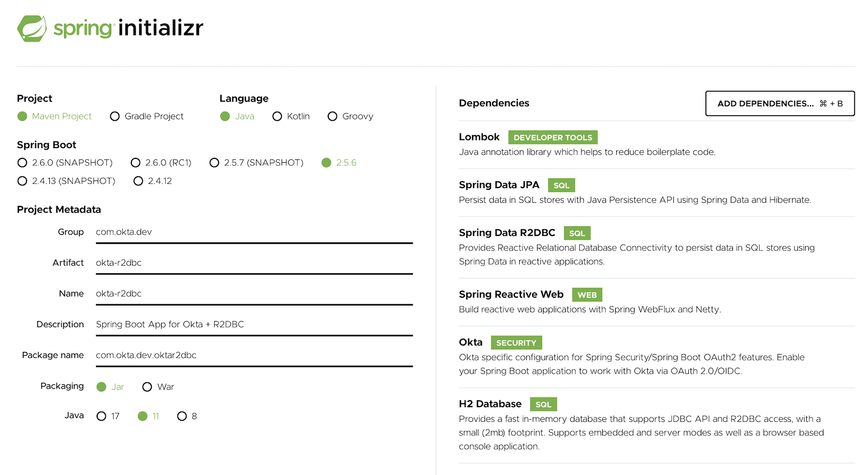Click Add Dependencies button
This screenshot has height=475, width=868.
(x=780, y=104)
